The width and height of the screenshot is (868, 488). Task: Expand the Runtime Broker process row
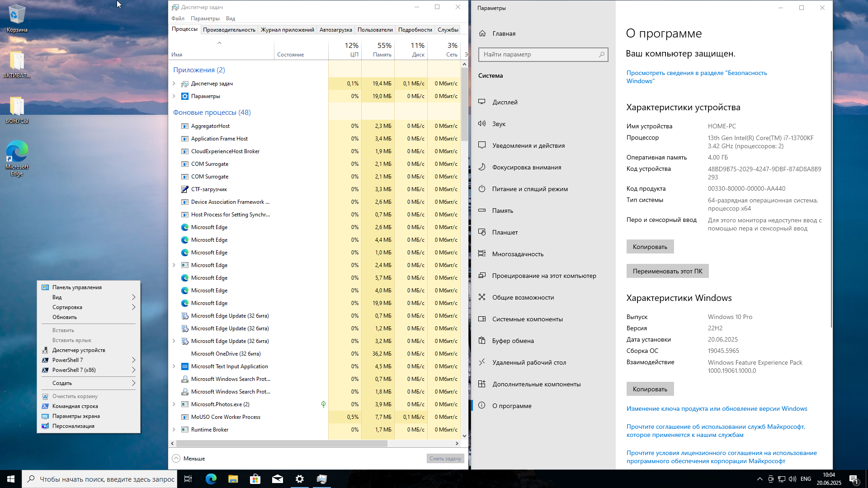tap(174, 430)
